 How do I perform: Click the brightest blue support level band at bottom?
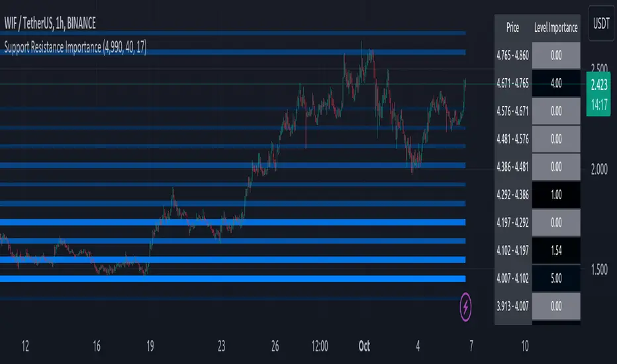[232, 279]
